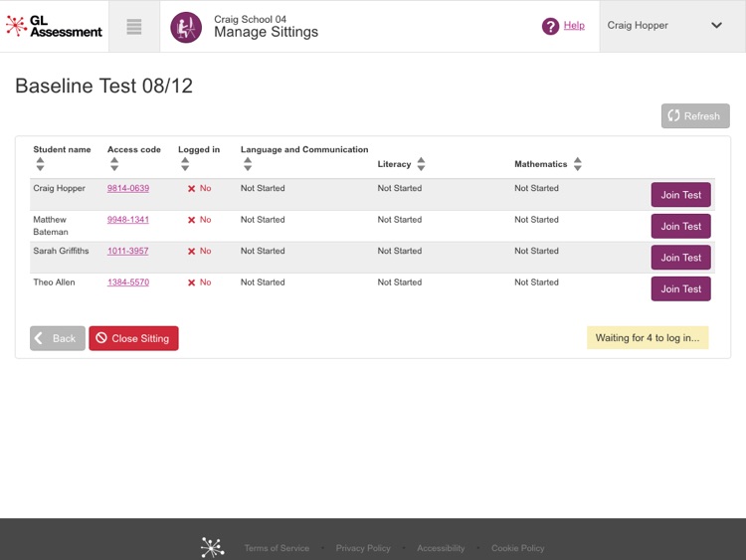The image size is (746, 560).
Task: Open the hamburger menu icon
Action: pyautogui.click(x=134, y=27)
